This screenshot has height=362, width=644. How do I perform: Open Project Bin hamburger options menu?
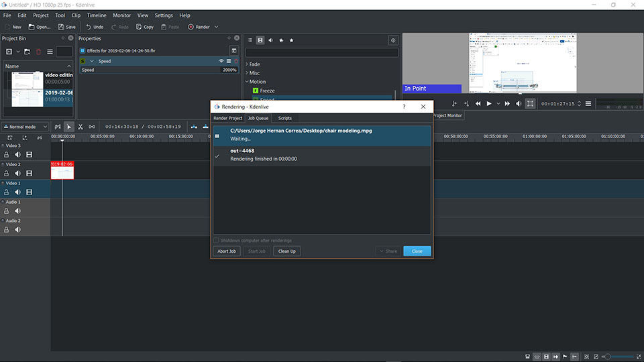pyautogui.click(x=50, y=52)
